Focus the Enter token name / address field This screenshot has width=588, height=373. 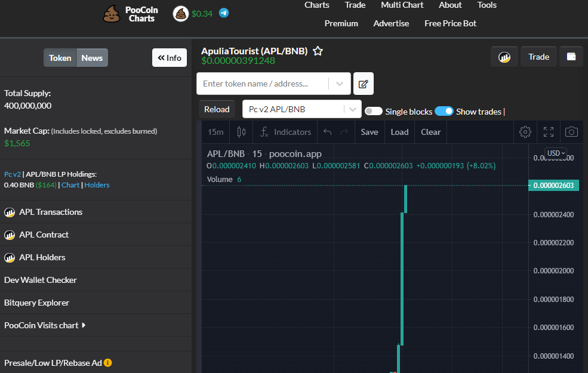pos(263,84)
